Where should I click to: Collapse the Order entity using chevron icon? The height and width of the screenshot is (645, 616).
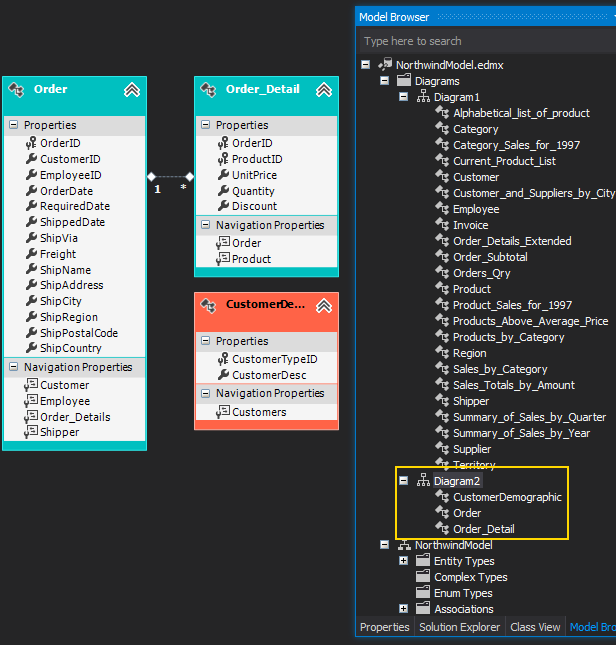(131, 89)
